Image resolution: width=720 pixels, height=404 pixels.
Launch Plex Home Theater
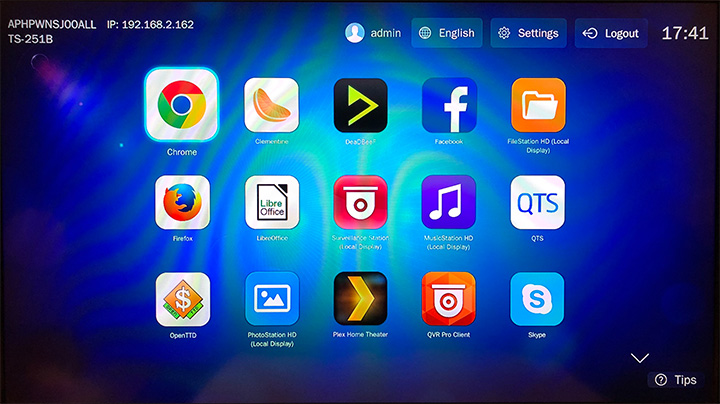tap(360, 298)
